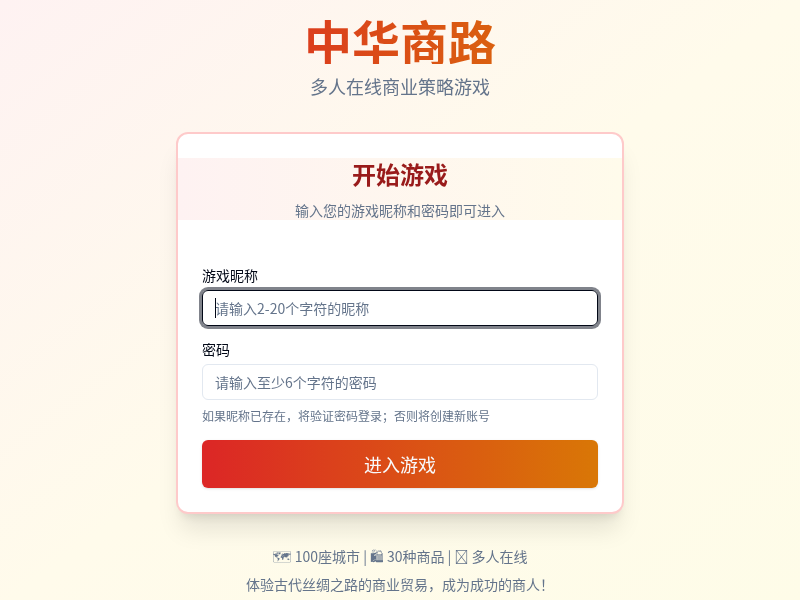This screenshot has height=600, width=800.
Task: Click the 游戏昵称 input field
Action: [x=400, y=308]
